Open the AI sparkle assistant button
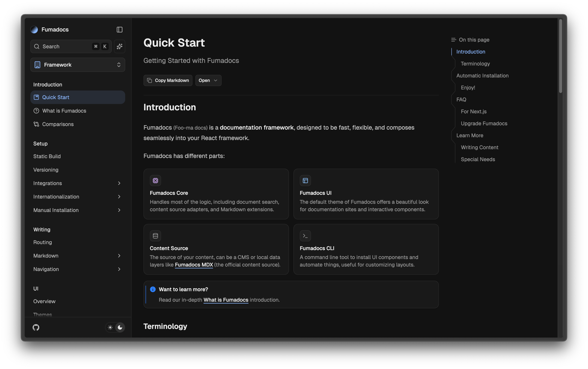This screenshot has height=369, width=588. click(120, 46)
